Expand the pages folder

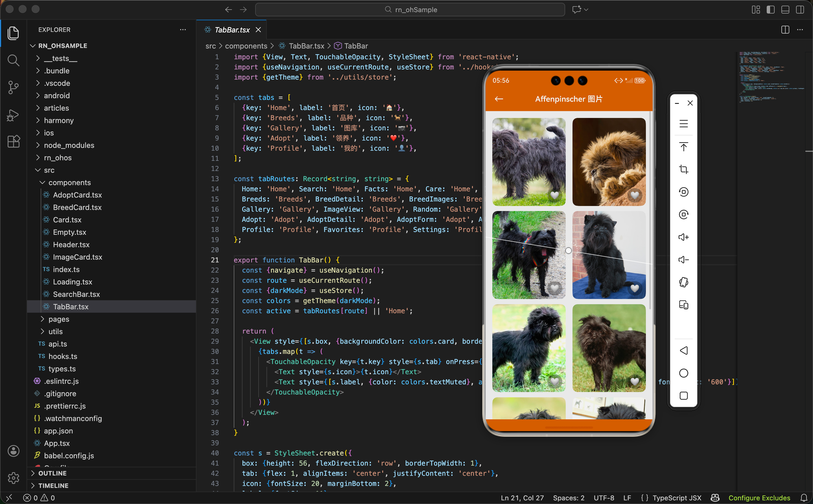59,319
